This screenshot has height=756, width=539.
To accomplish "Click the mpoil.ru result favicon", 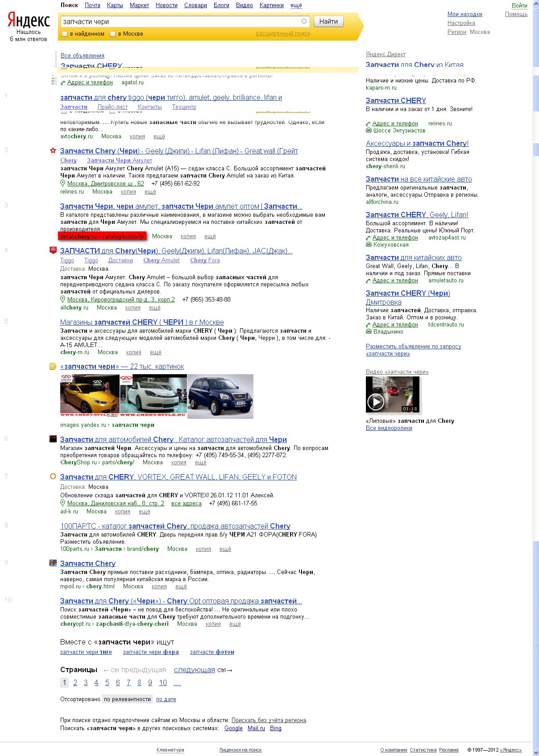I will point(53,563).
